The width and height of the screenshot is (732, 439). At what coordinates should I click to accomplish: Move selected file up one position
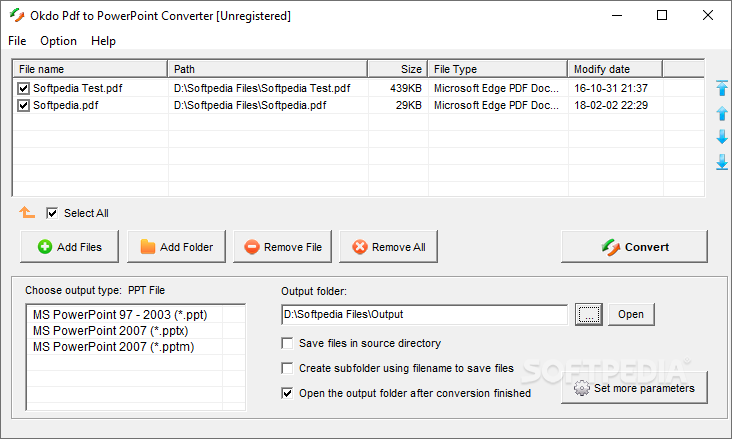point(722,113)
